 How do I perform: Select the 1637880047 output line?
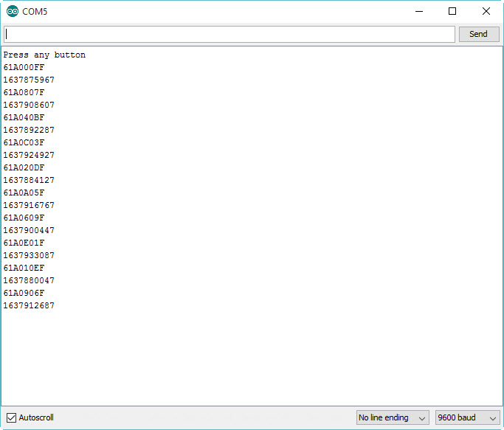29,280
